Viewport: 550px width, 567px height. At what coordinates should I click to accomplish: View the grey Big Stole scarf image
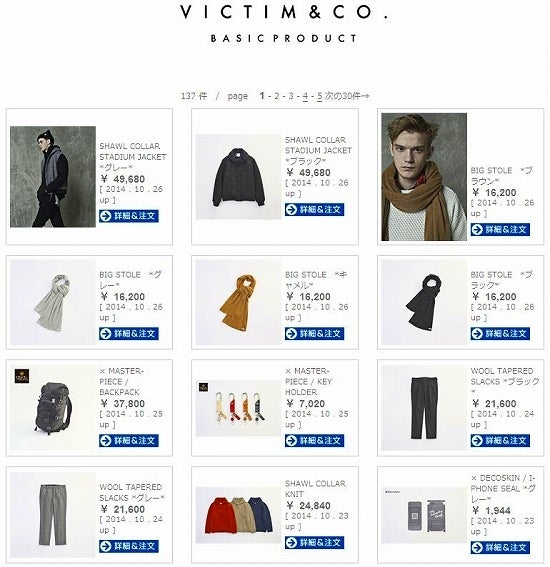coord(53,302)
